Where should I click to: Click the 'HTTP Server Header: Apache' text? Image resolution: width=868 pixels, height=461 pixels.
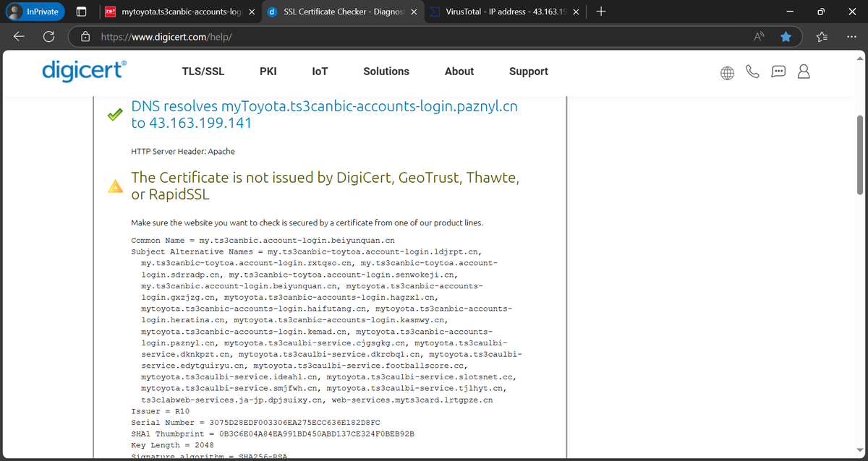tap(183, 151)
